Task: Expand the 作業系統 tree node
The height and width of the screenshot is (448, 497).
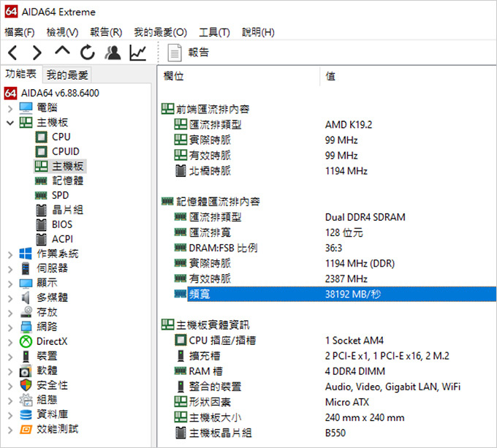Action: pos(10,254)
